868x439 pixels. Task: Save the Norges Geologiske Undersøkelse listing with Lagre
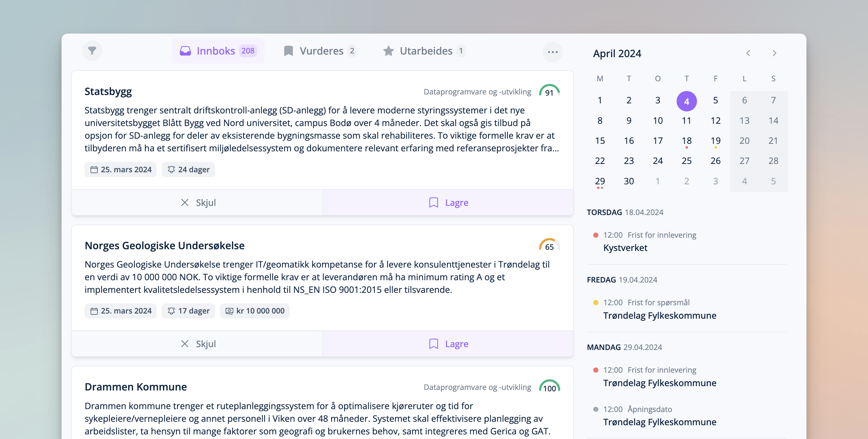(x=448, y=344)
